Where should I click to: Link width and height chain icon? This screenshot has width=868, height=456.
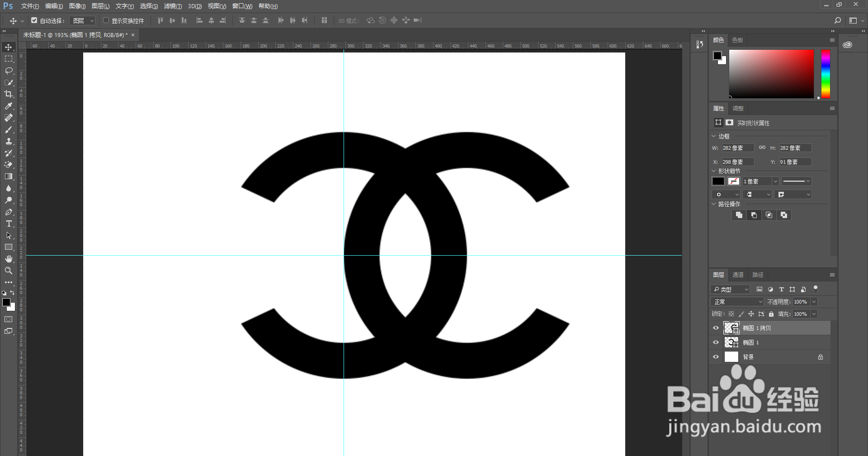[x=762, y=147]
